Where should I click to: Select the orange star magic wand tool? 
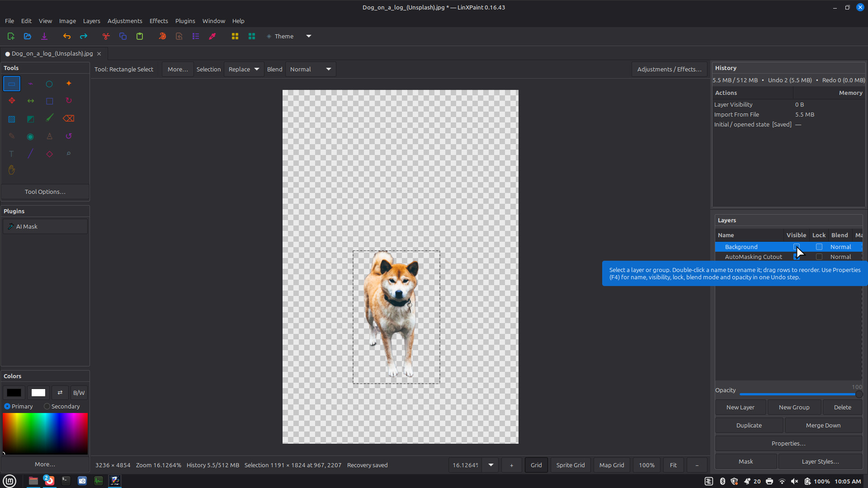click(x=69, y=84)
